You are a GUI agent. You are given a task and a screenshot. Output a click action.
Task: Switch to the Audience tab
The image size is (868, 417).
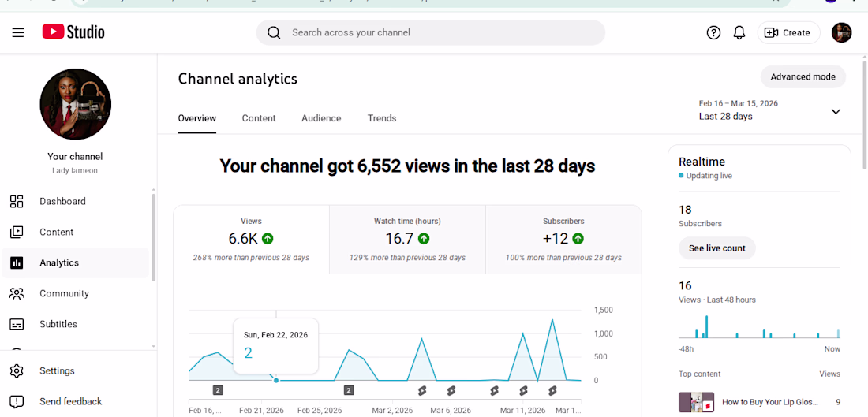pyautogui.click(x=321, y=118)
